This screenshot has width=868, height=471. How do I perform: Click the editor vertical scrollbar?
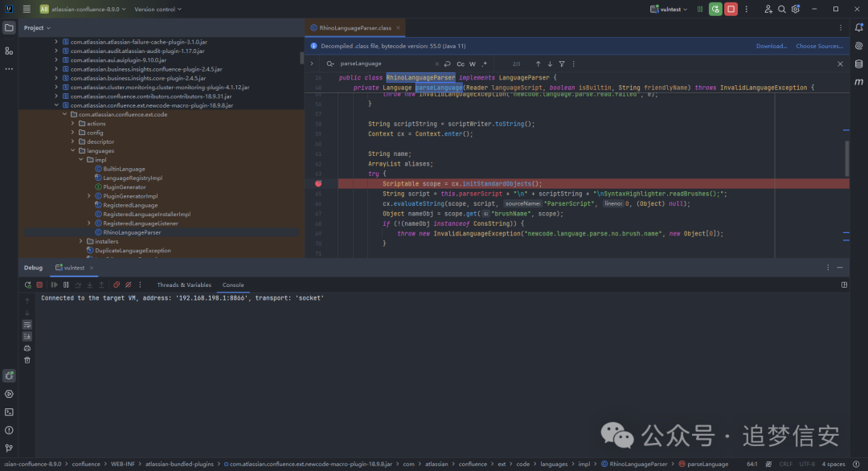click(x=846, y=158)
